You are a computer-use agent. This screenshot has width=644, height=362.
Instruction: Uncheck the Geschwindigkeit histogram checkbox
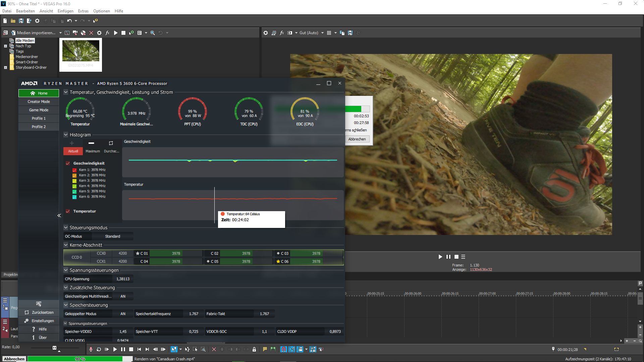pos(68,163)
